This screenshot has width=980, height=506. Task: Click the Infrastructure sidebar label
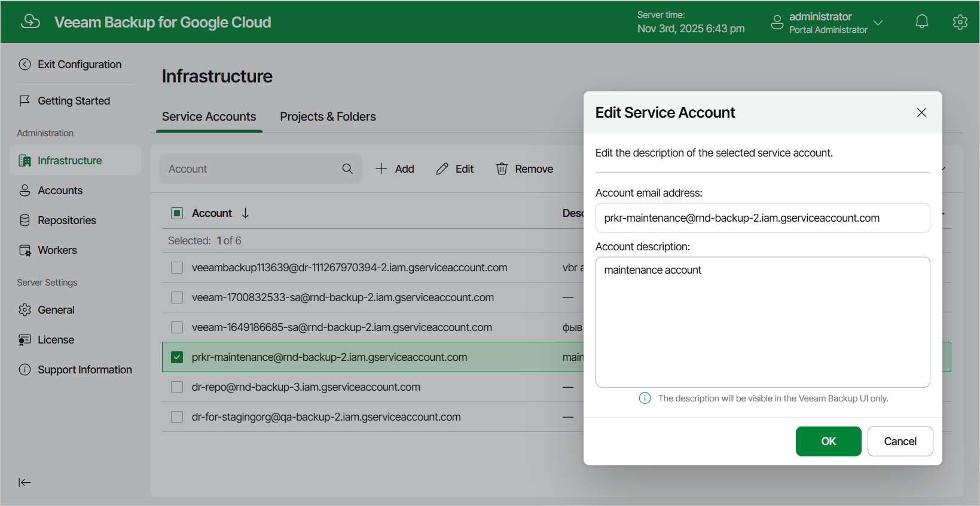click(x=69, y=161)
